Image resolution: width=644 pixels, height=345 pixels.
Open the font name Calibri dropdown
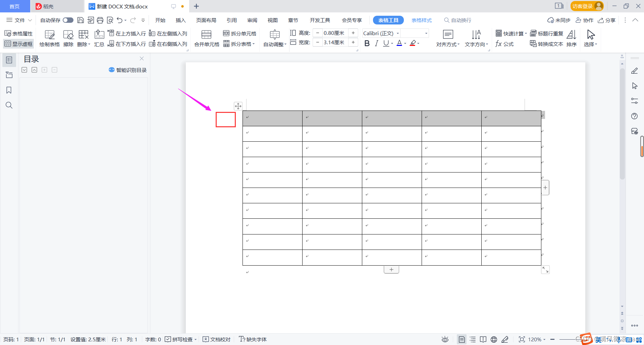(398, 33)
